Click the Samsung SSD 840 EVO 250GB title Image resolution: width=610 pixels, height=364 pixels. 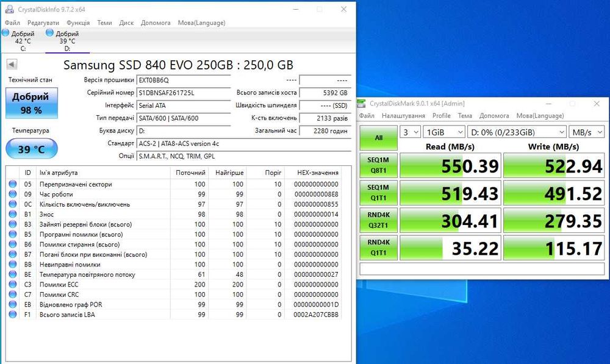point(178,65)
